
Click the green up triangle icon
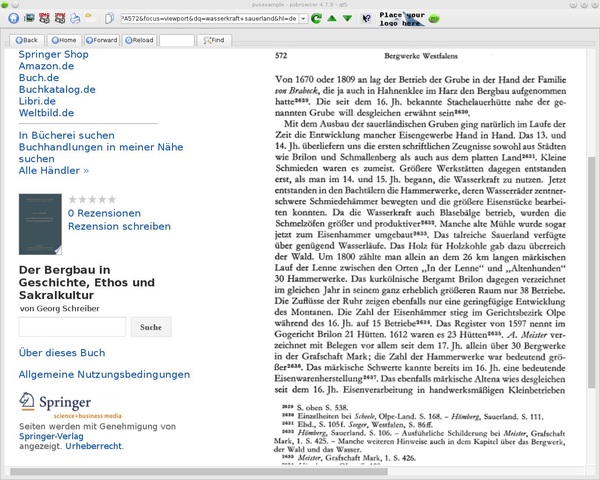[x=332, y=18]
